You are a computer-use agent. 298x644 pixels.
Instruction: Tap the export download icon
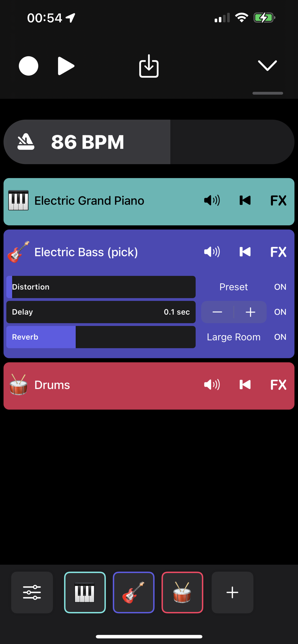[x=149, y=66]
